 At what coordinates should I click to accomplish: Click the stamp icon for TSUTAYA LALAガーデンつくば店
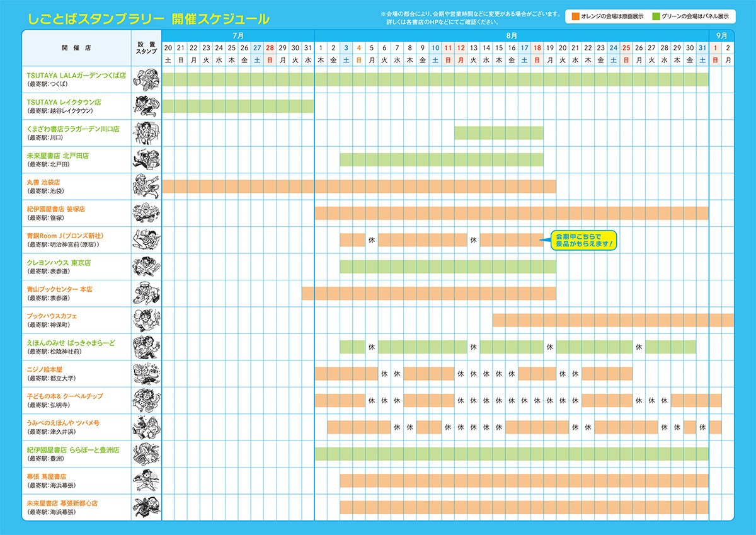(x=146, y=79)
